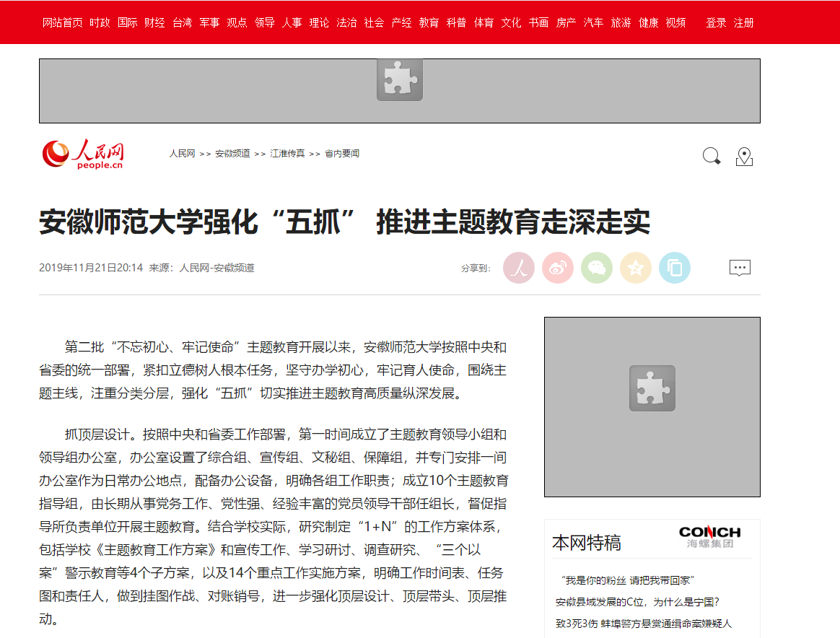Open 产经 navigation item
840x638 pixels.
point(401,22)
